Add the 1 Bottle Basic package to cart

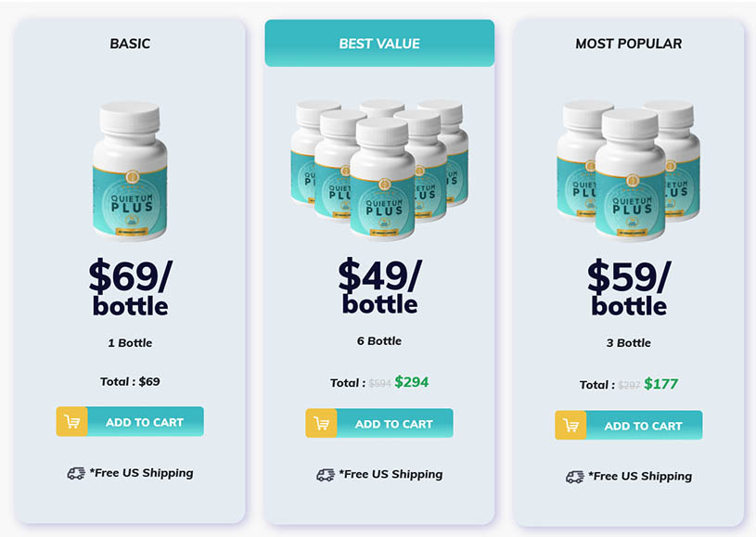click(x=130, y=422)
